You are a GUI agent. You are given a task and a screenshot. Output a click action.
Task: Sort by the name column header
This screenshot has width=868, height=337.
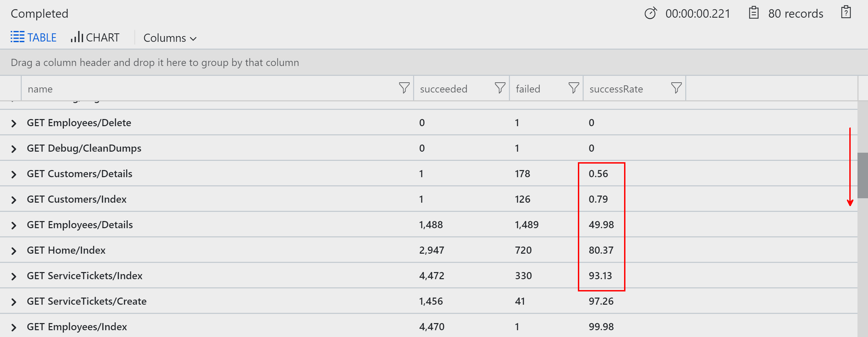(40, 89)
